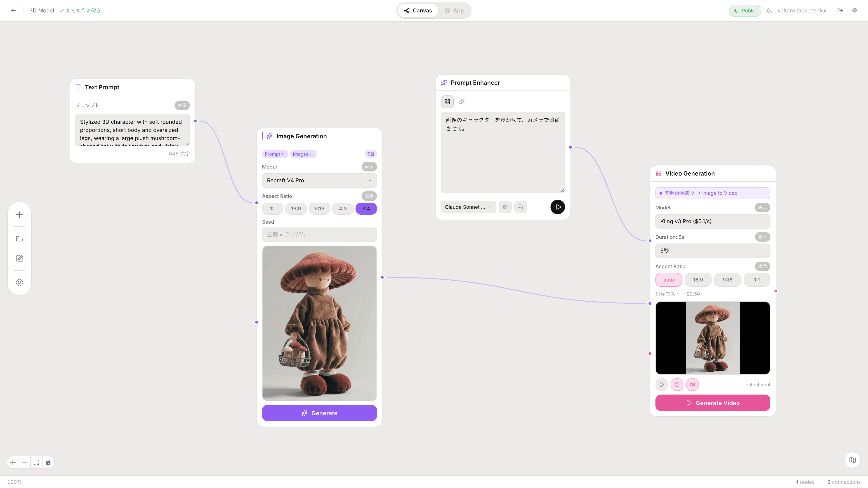This screenshot has height=488, width=868.
Task: Toggle the dark mode moon icon
Action: click(x=769, y=10)
